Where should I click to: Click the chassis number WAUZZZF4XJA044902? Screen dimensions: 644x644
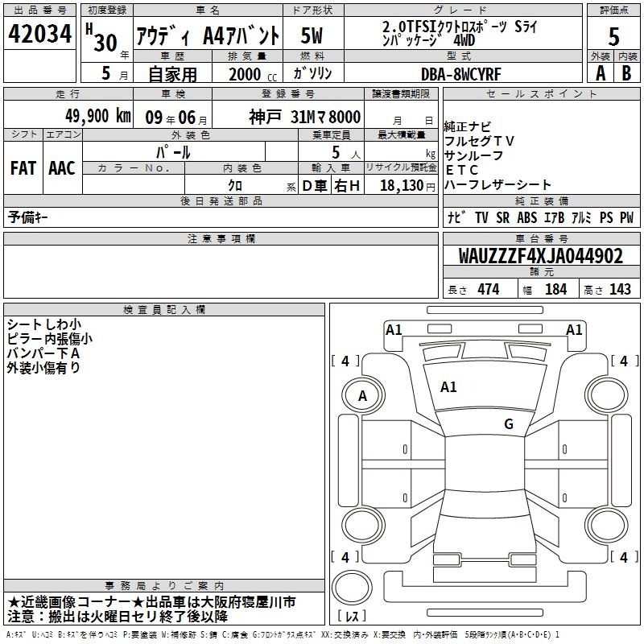coord(540,256)
